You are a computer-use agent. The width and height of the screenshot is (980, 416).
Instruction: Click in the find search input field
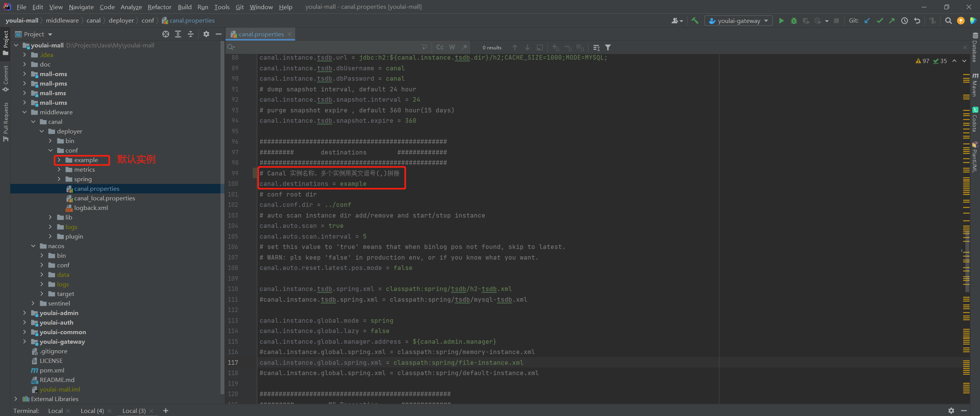[325, 47]
